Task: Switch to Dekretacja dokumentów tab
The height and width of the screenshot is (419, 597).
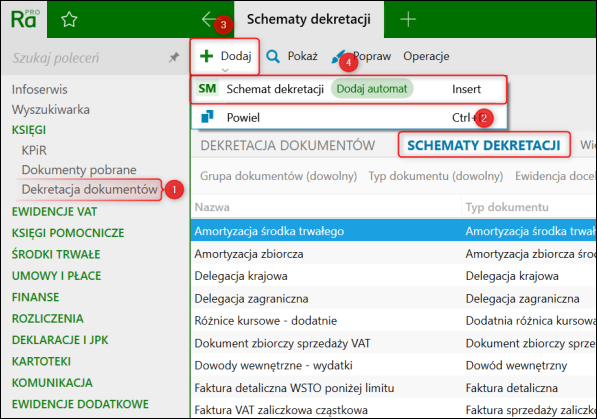Action: pyautogui.click(x=287, y=146)
